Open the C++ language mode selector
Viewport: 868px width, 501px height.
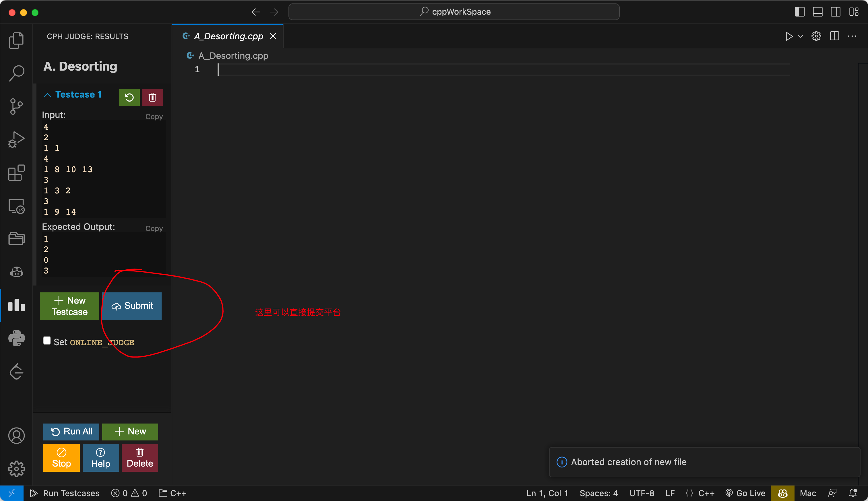[x=706, y=493]
